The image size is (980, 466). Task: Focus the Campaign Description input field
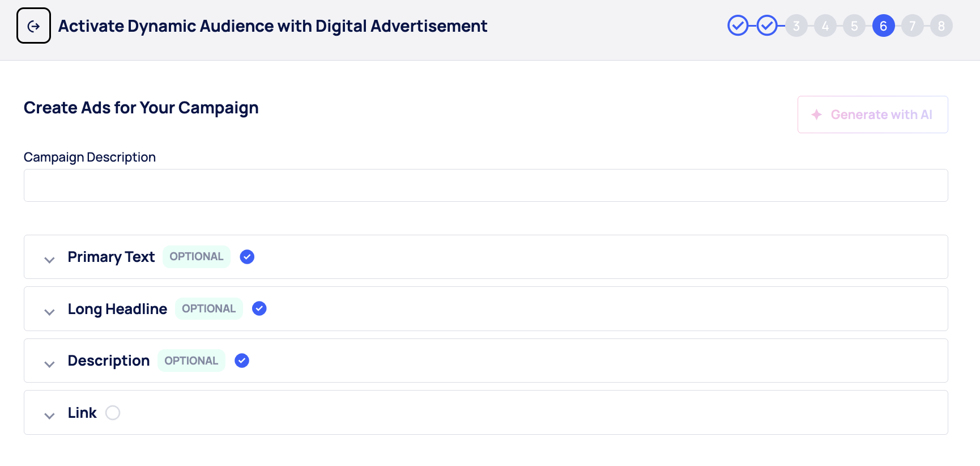pos(485,185)
